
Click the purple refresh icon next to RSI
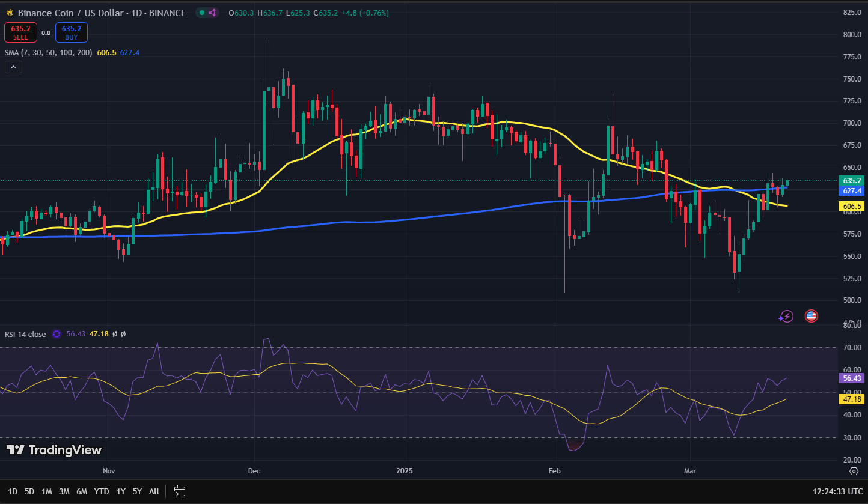tap(57, 334)
